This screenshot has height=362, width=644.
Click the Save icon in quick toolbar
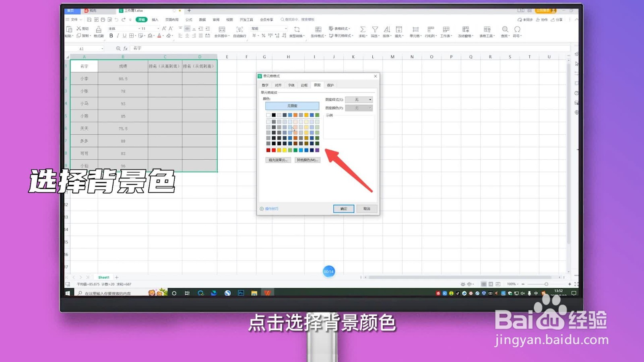point(89,19)
